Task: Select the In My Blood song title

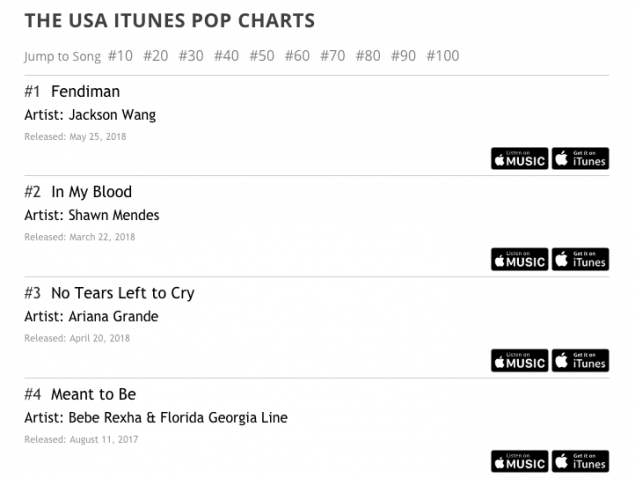Action: pos(91,192)
